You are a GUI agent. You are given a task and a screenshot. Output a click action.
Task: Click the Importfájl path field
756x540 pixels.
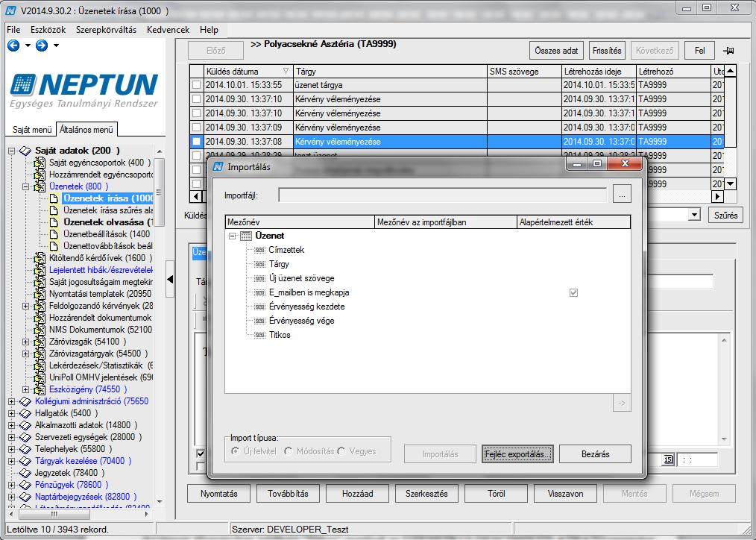pos(442,195)
